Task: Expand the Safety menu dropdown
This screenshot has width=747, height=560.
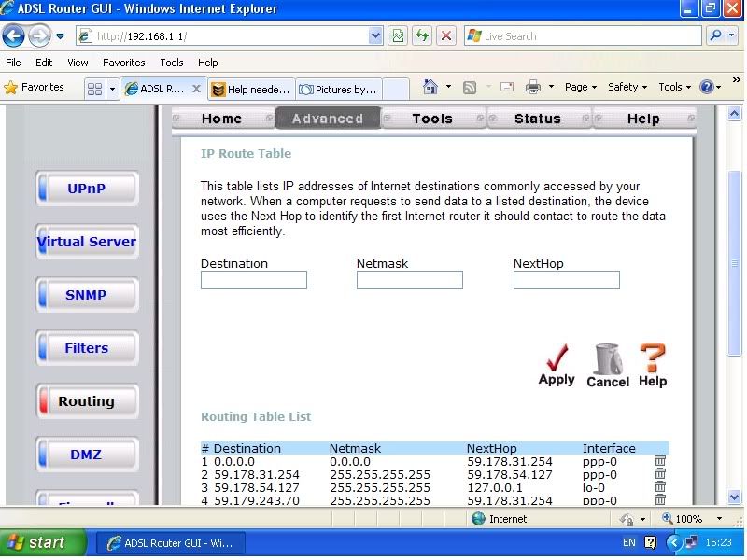Action: 627,87
